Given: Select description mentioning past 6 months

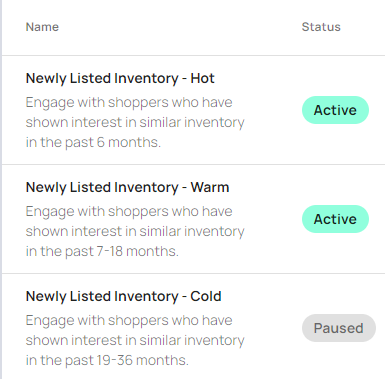Looking at the screenshot, I should (135, 122).
